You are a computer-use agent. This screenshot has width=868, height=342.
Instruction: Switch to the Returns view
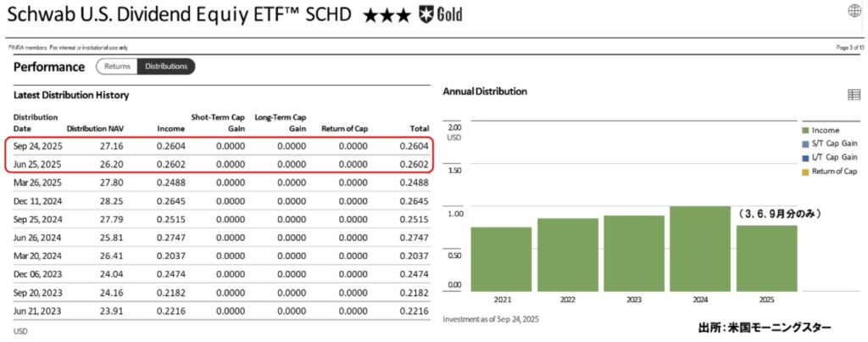coord(117,66)
